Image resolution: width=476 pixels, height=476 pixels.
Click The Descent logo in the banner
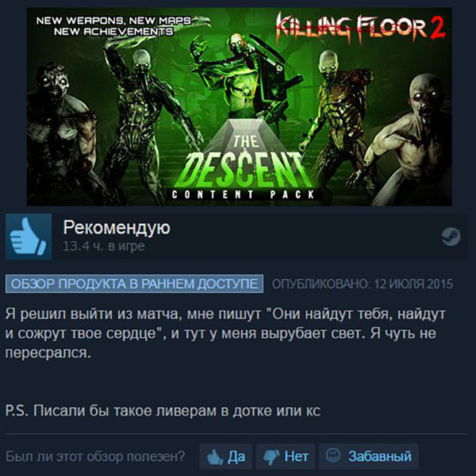tap(246, 161)
